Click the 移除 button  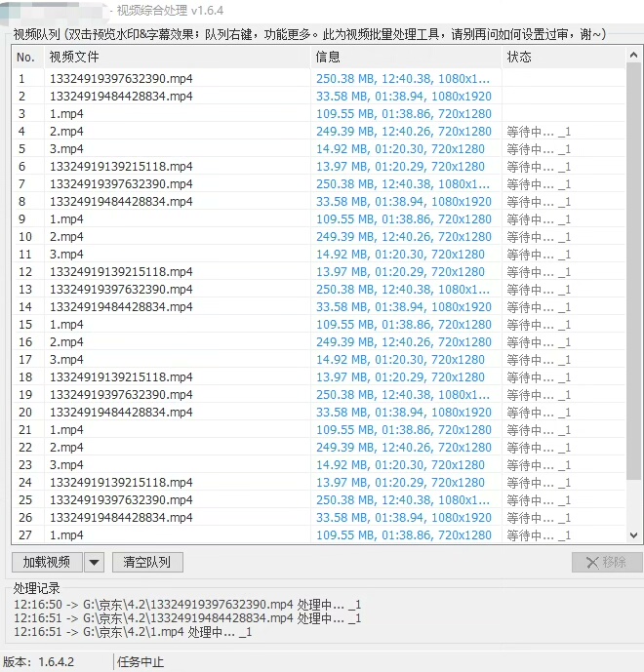pyautogui.click(x=607, y=562)
